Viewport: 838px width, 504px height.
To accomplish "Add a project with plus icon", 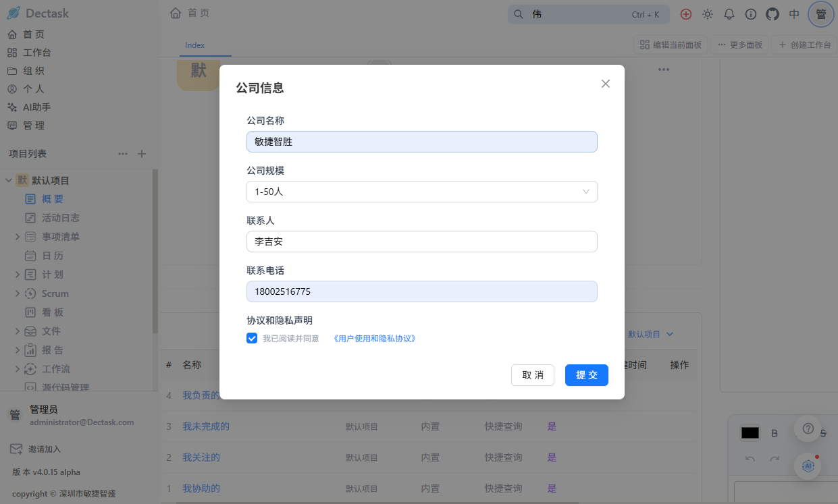I will click(142, 154).
